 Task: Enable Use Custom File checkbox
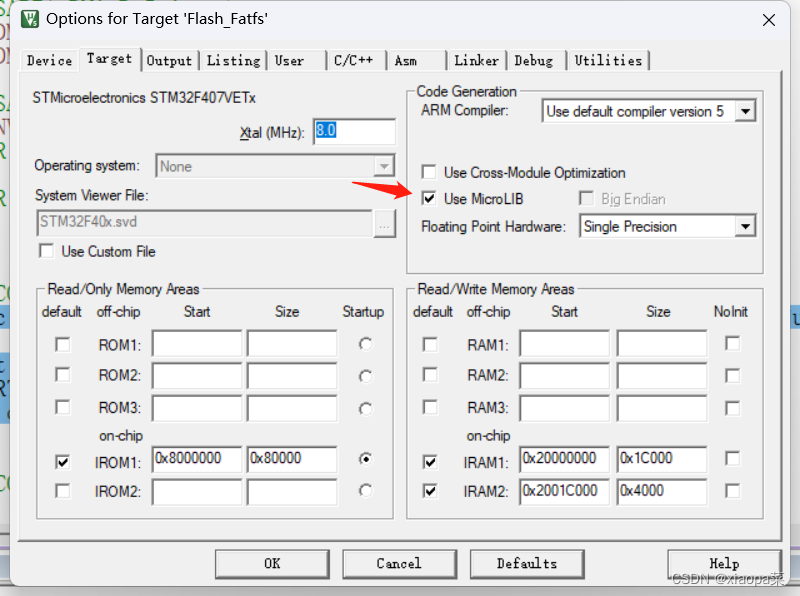[46, 251]
